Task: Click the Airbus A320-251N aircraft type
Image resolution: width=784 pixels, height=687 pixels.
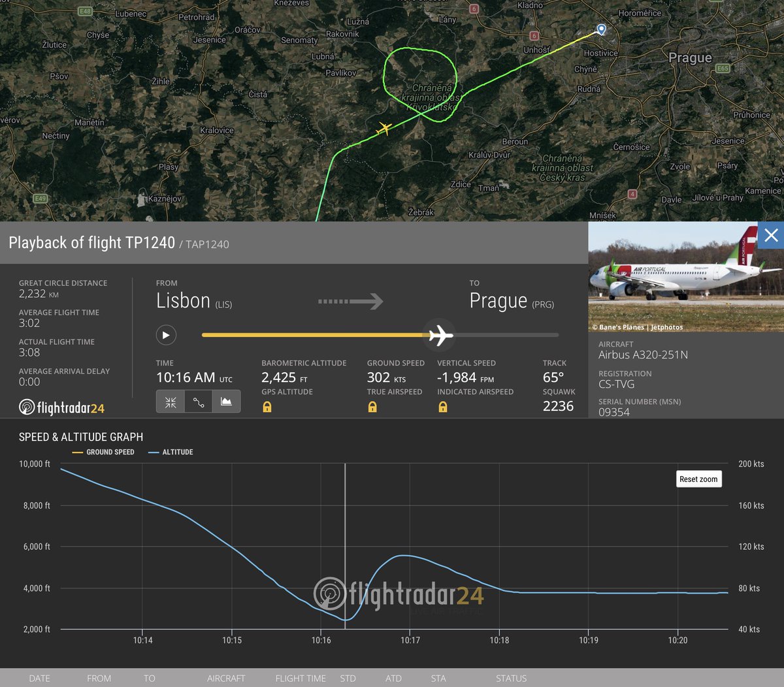Action: click(643, 355)
